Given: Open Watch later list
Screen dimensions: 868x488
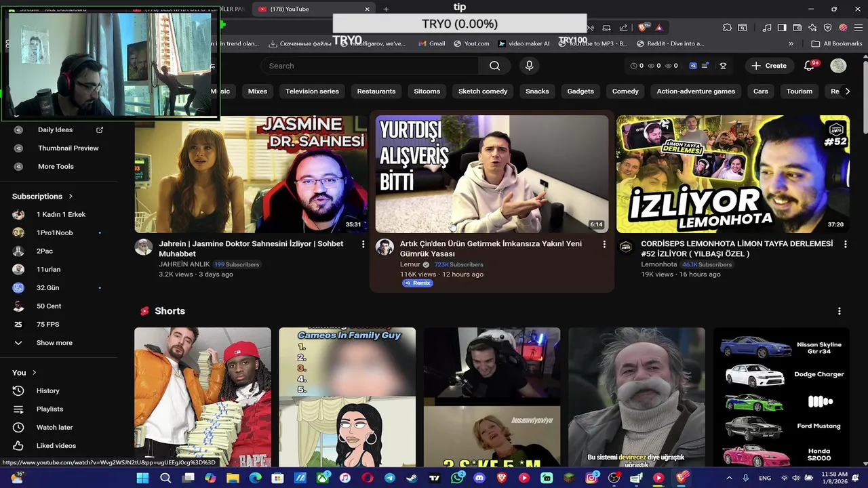Looking at the screenshot, I should [x=54, y=428].
